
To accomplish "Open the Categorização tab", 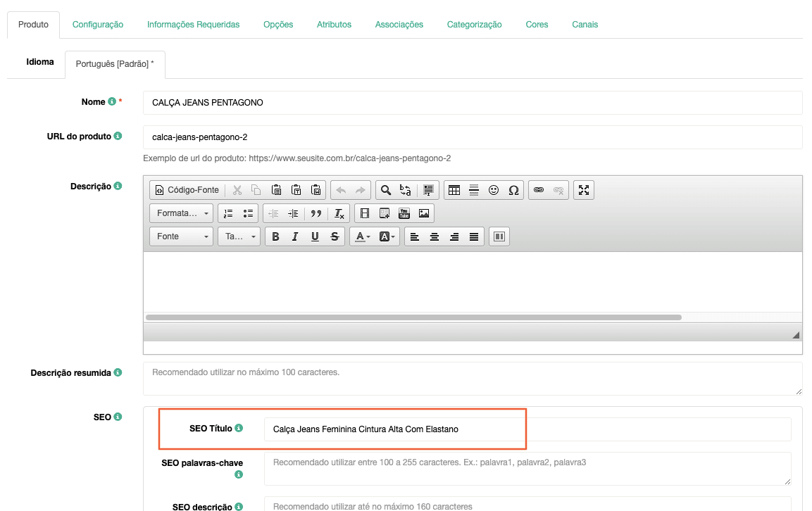I will (474, 25).
